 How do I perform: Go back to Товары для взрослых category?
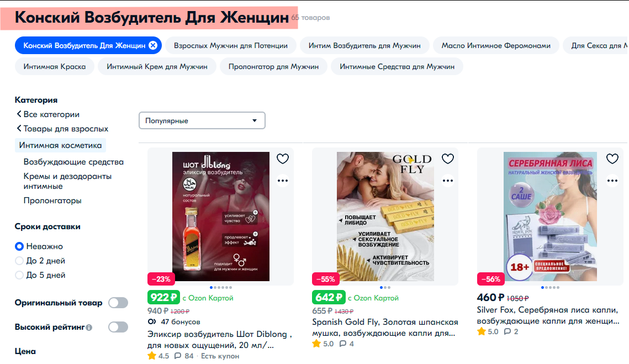click(x=62, y=129)
